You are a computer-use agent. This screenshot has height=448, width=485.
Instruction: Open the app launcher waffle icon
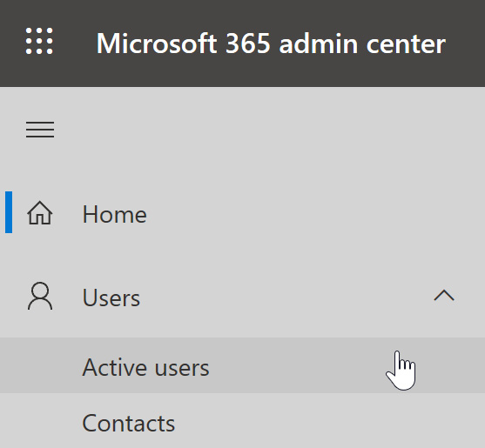pos(39,41)
